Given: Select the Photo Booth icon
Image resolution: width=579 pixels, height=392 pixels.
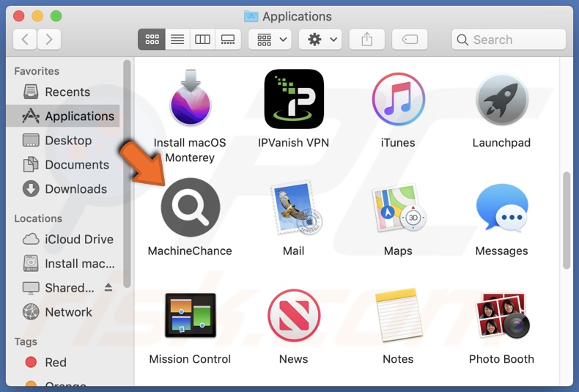Looking at the screenshot, I should click(501, 316).
